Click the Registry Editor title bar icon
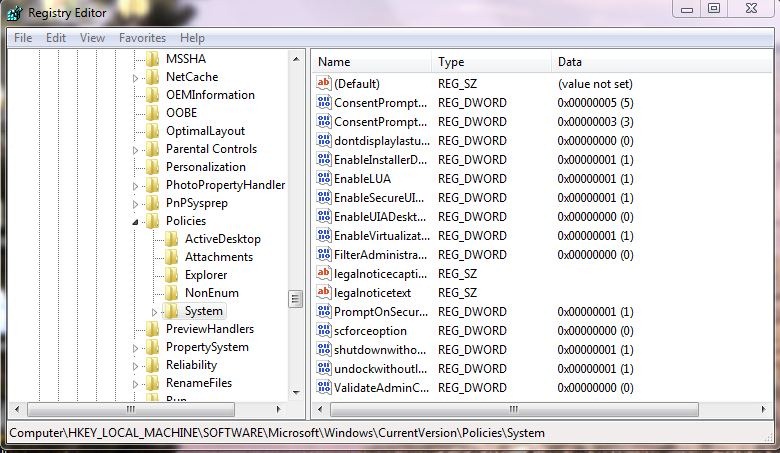Screen dimensions: 780x453 point(13,13)
